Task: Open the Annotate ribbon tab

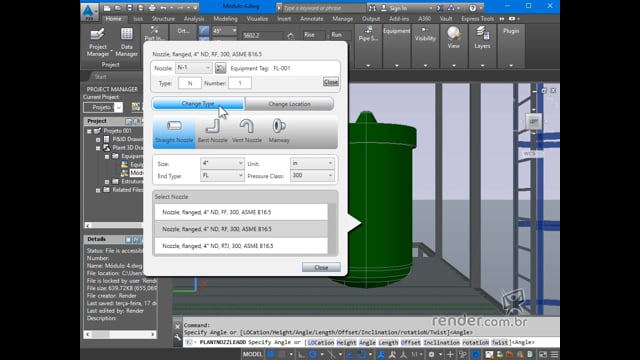Action: (x=311, y=19)
